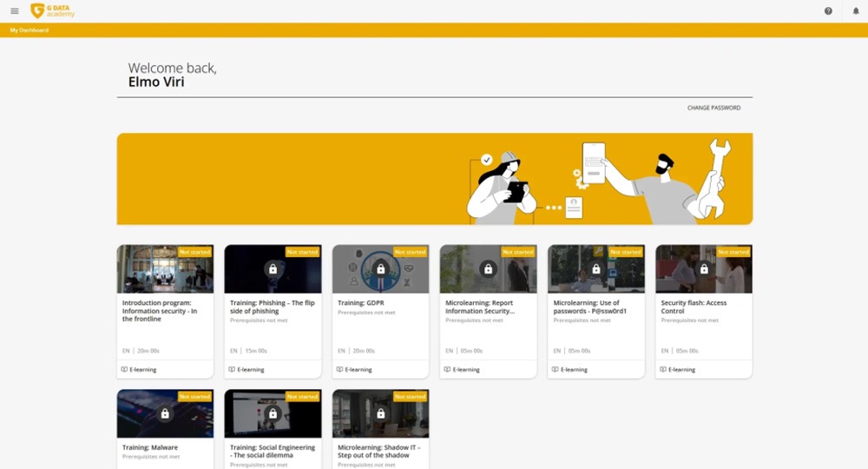Click E-learning icon on Security flash card
868x469 pixels.
[x=663, y=369]
